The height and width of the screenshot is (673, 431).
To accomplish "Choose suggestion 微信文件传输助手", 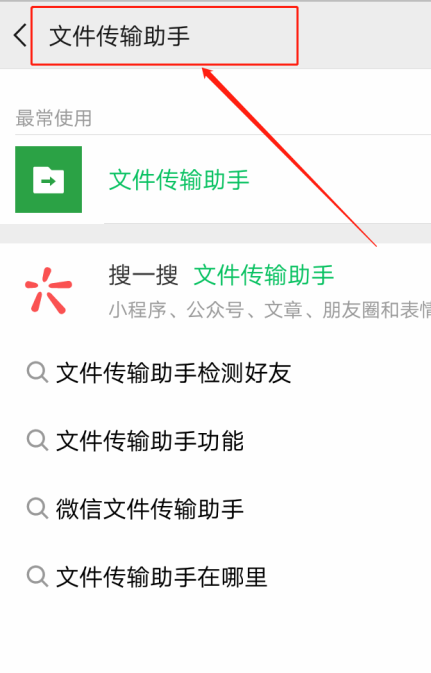I will click(x=150, y=509).
